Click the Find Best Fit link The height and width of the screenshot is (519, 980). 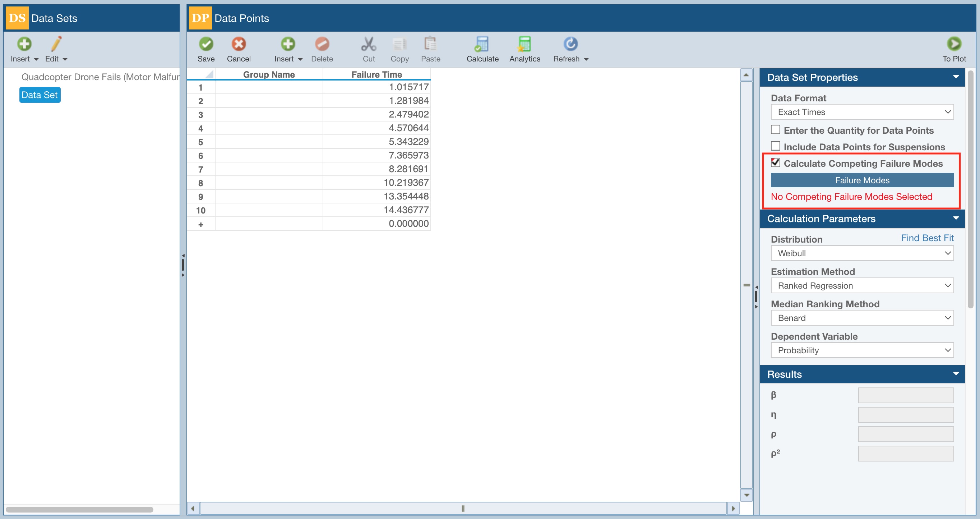927,238
